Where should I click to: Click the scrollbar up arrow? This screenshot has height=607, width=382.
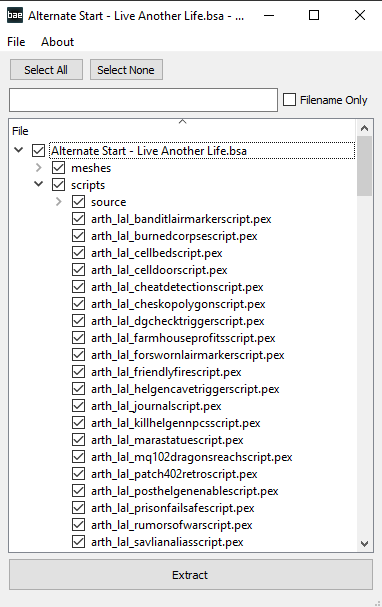(x=364, y=128)
